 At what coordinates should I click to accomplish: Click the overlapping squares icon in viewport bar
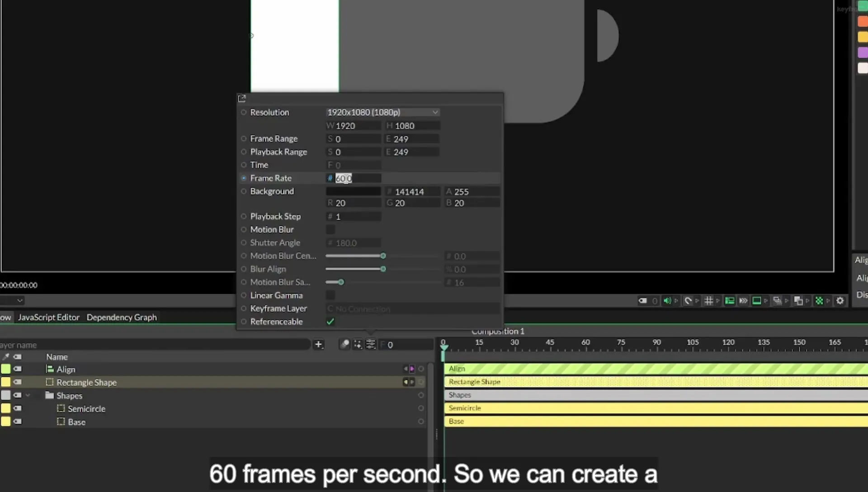(x=798, y=301)
